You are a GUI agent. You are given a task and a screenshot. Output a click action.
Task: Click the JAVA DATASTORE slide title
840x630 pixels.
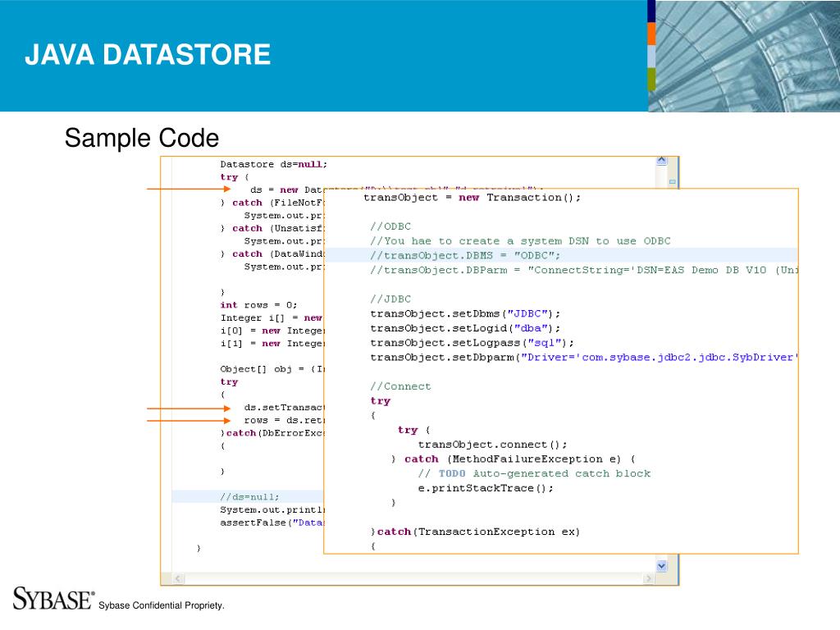point(147,55)
